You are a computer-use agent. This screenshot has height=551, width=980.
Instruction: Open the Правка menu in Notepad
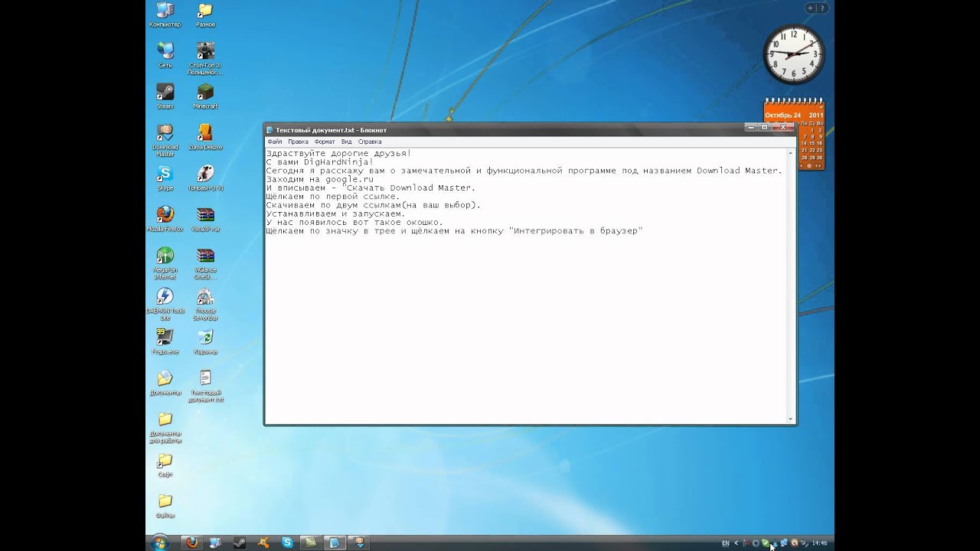(299, 142)
